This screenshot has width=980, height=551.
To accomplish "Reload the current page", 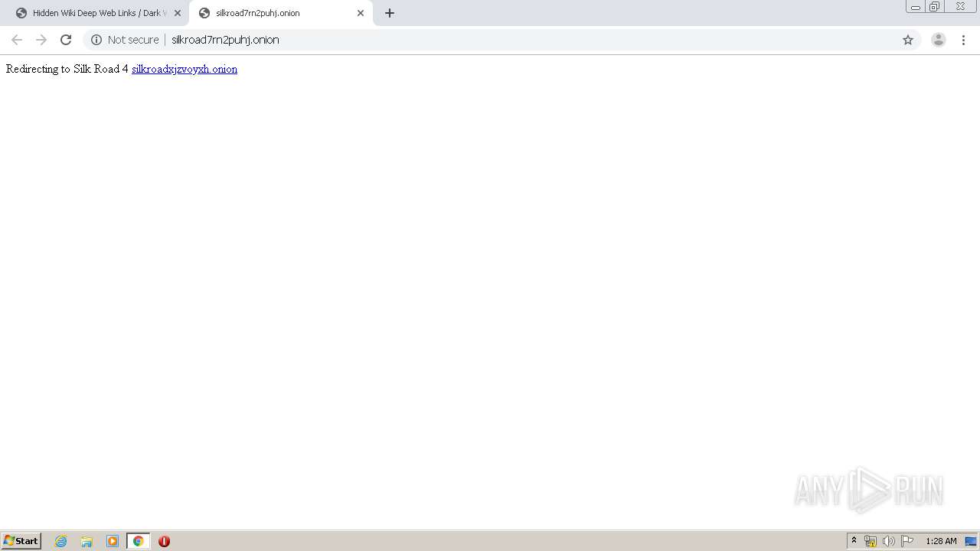I will tap(66, 40).
